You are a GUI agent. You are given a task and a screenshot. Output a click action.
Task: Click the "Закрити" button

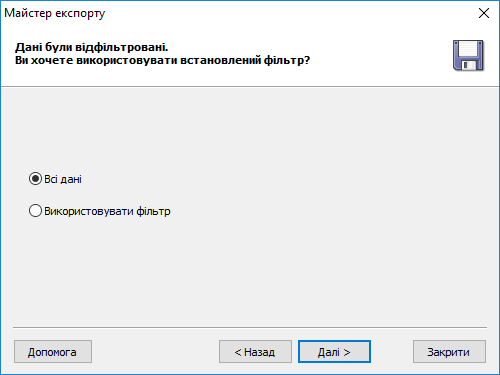[x=449, y=352]
